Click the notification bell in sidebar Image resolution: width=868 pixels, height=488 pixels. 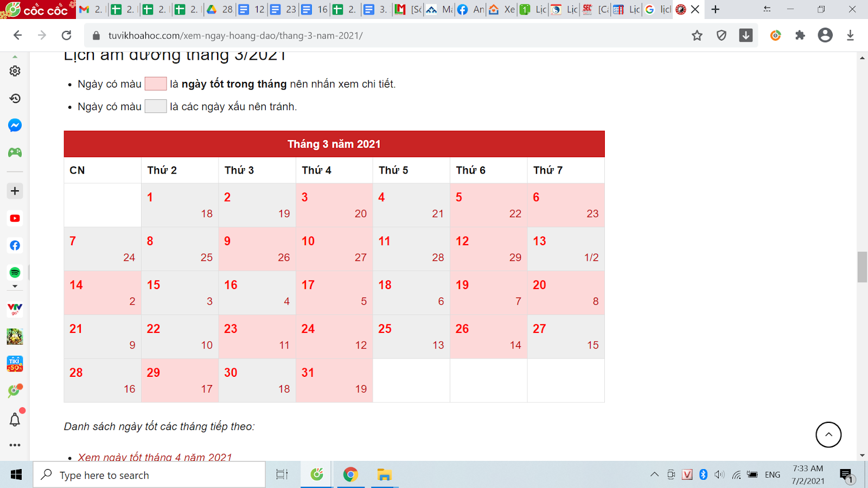(x=15, y=419)
